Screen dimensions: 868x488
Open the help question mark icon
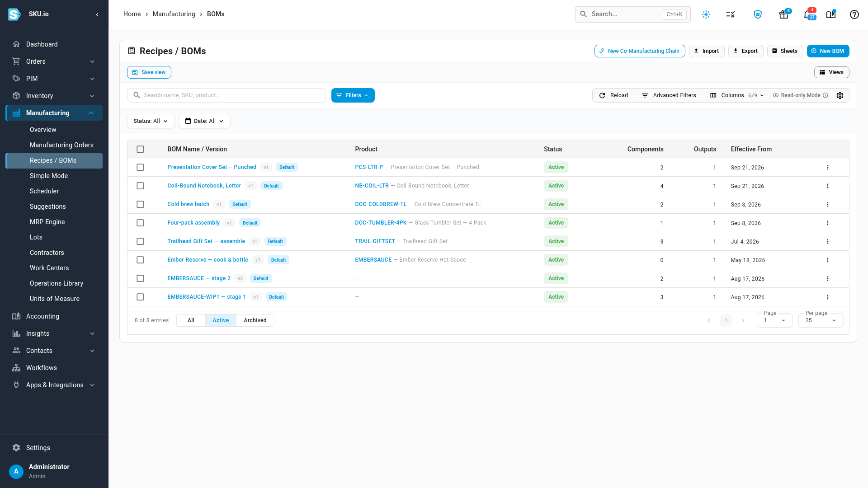click(x=854, y=14)
